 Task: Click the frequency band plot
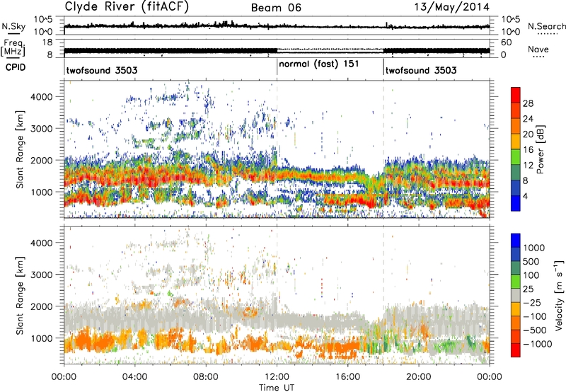(277, 48)
